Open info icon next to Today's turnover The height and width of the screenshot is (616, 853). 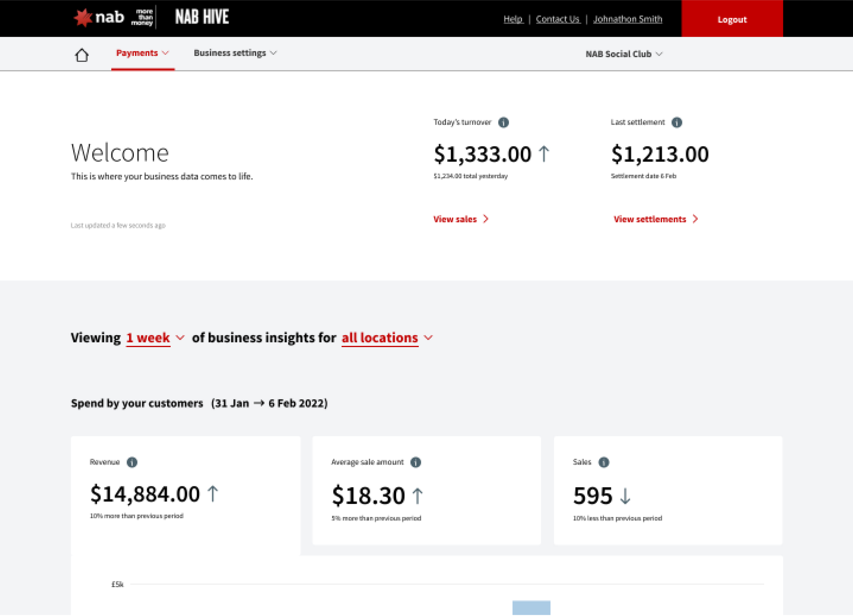coord(503,122)
